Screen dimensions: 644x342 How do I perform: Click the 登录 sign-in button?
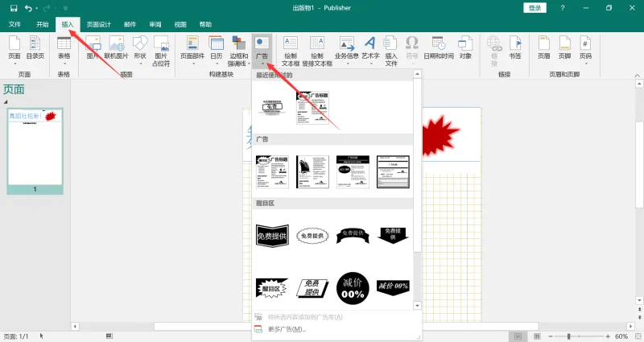[535, 8]
